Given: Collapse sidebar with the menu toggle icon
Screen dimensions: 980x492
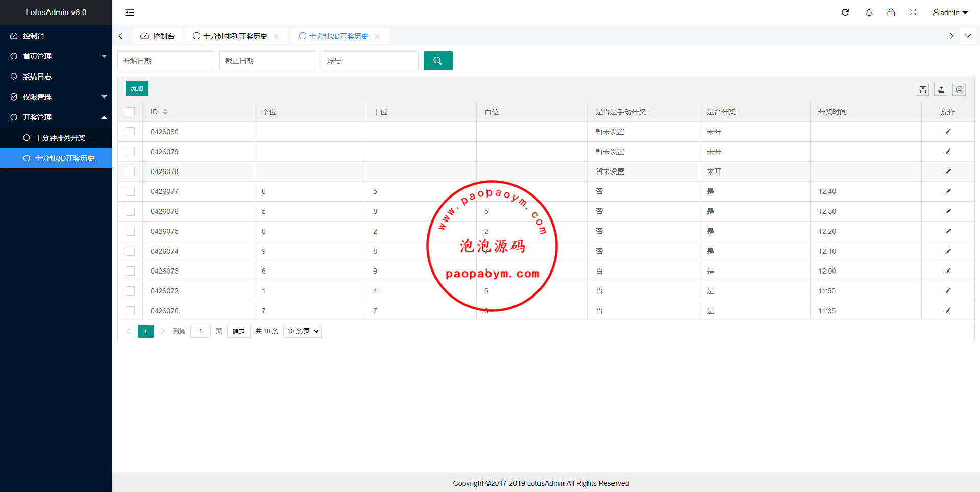Looking at the screenshot, I should 130,12.
